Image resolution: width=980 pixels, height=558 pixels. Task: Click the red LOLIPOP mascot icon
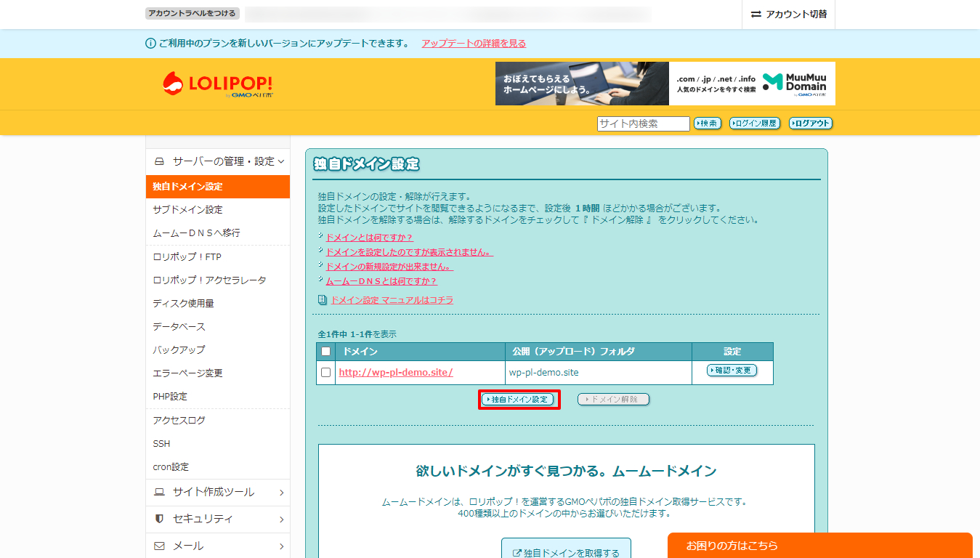point(174,83)
